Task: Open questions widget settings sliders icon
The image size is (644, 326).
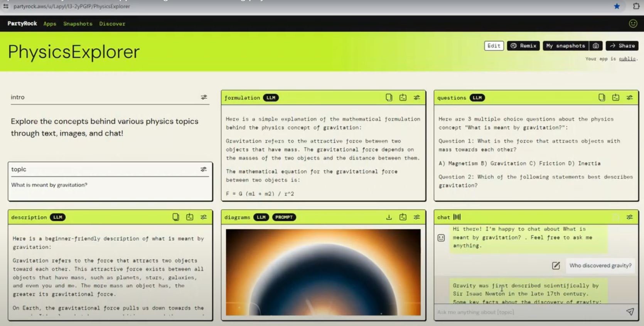Action: pos(629,98)
